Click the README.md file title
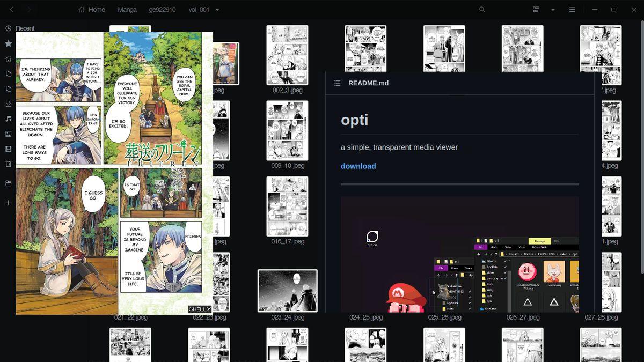The width and height of the screenshot is (644, 362). 368,83
